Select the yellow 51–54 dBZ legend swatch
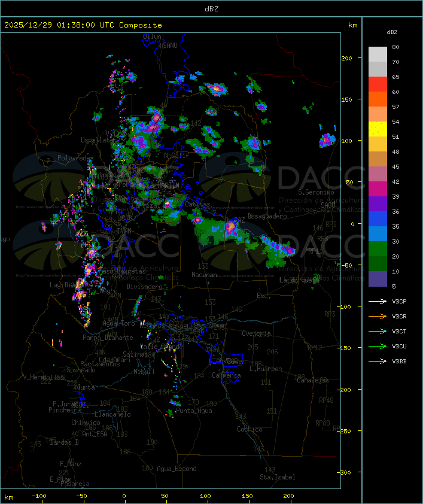This screenshot has height=504, width=423. click(378, 129)
